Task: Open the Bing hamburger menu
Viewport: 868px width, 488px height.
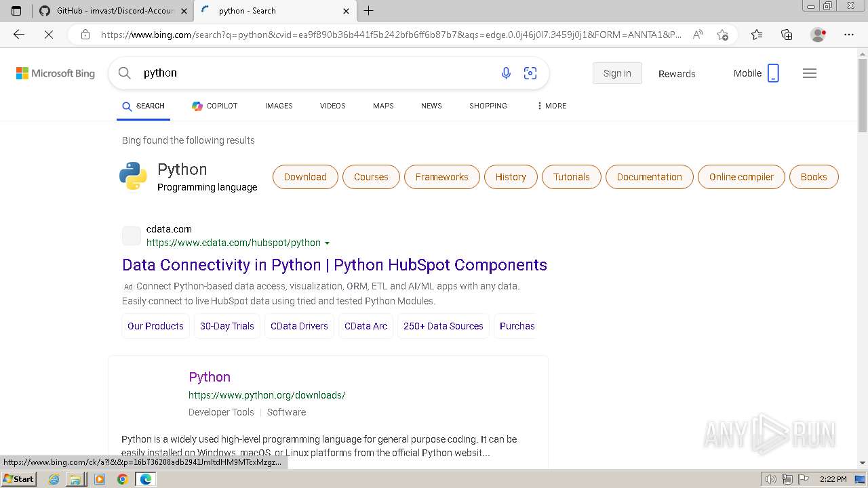Action: pos(810,73)
